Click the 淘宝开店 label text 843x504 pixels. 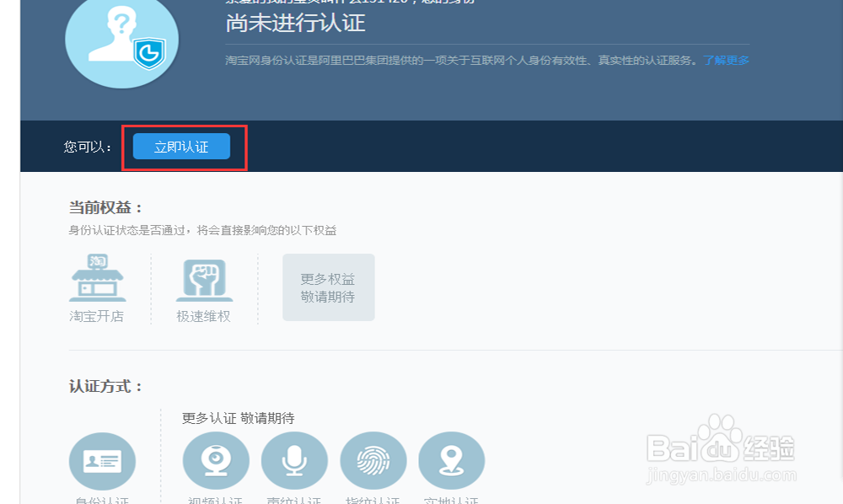click(x=97, y=316)
